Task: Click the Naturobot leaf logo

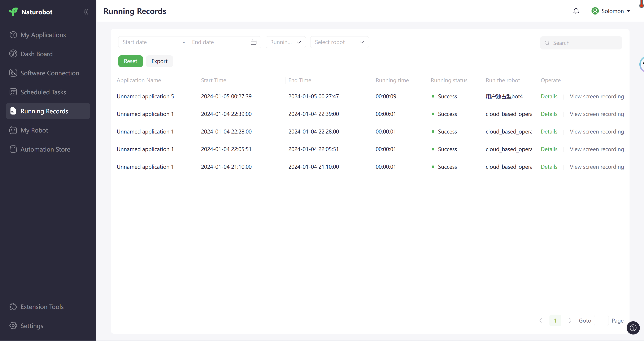Action: click(x=13, y=12)
